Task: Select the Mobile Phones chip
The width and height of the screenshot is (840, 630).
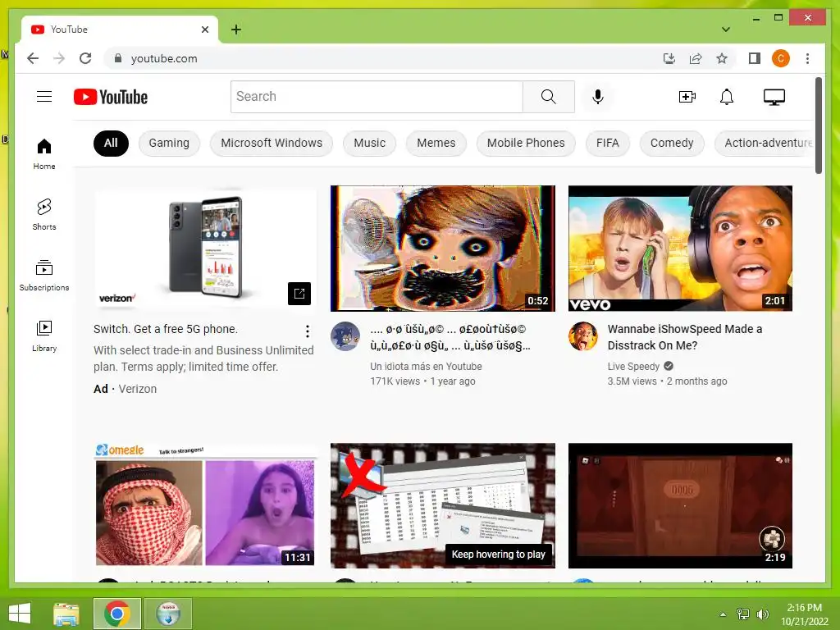Action: click(526, 143)
